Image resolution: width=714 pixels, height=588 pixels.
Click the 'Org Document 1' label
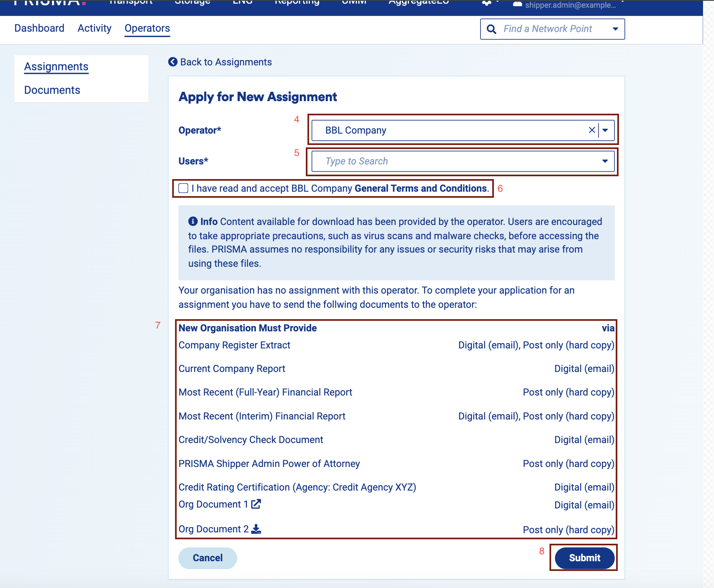pyautogui.click(x=213, y=504)
